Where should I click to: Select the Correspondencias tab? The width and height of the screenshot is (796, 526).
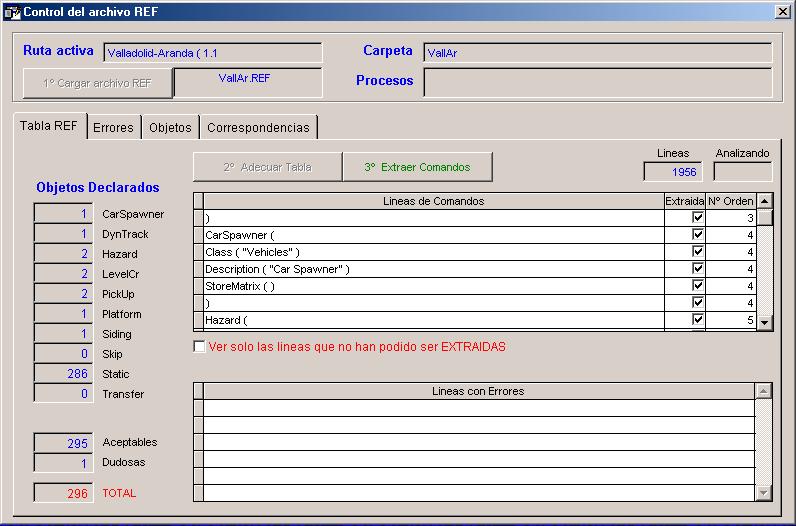pyautogui.click(x=258, y=128)
